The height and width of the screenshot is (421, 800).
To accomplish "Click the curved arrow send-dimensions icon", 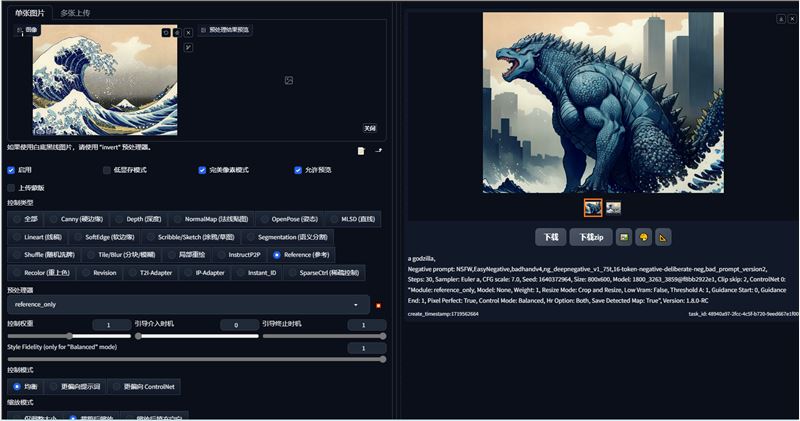I will coord(378,151).
